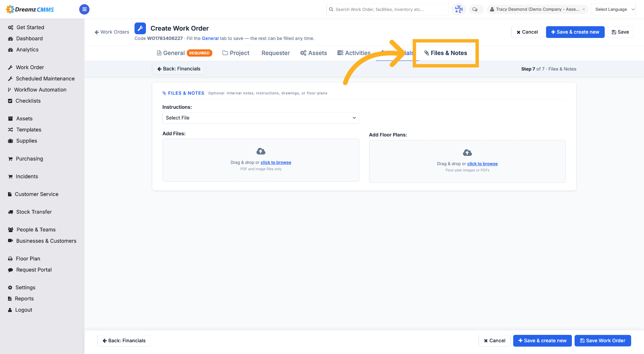Open the Instructions Select File dropdown
Viewport: 644px width, 354px height.
[261, 118]
